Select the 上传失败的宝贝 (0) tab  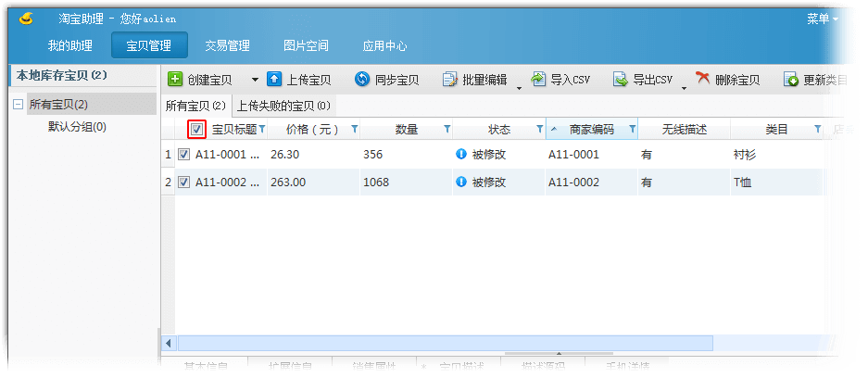click(x=284, y=105)
